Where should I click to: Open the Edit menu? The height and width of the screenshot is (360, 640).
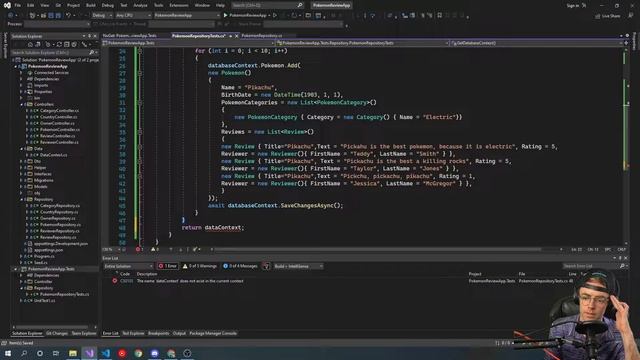click(31, 5)
